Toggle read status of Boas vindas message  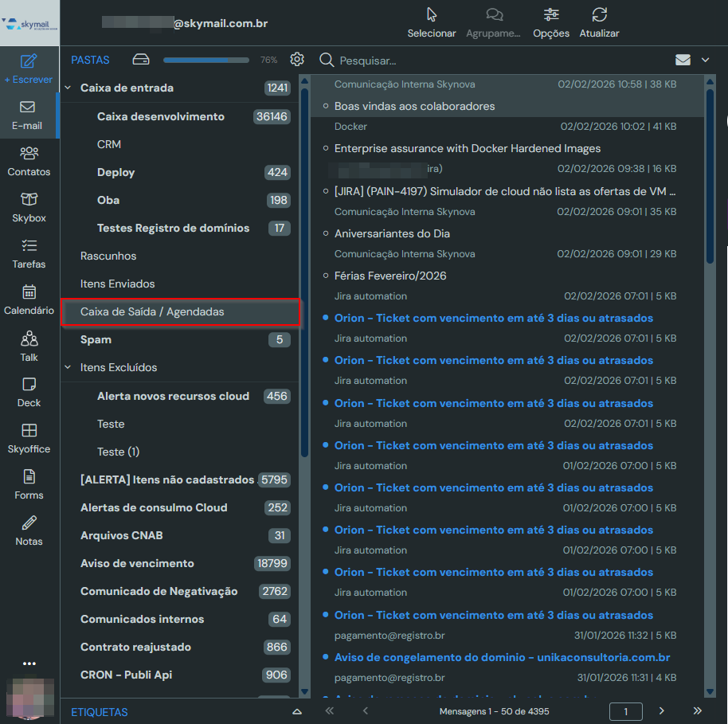pyautogui.click(x=326, y=106)
